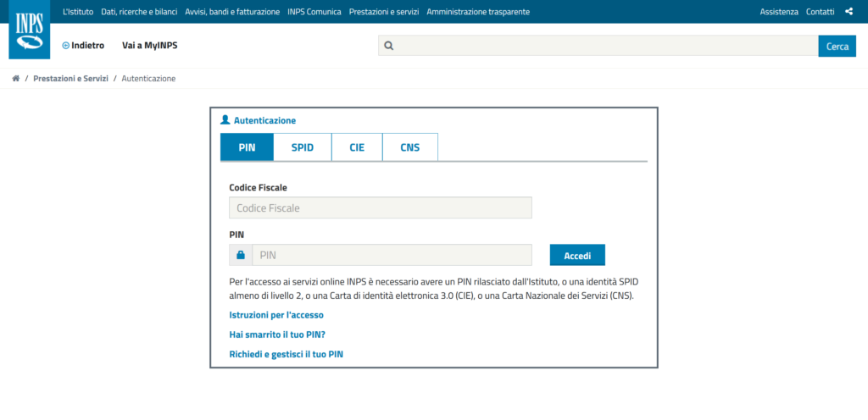This screenshot has width=868, height=420.
Task: Click the magnifier icon in search bar
Action: 388,47
